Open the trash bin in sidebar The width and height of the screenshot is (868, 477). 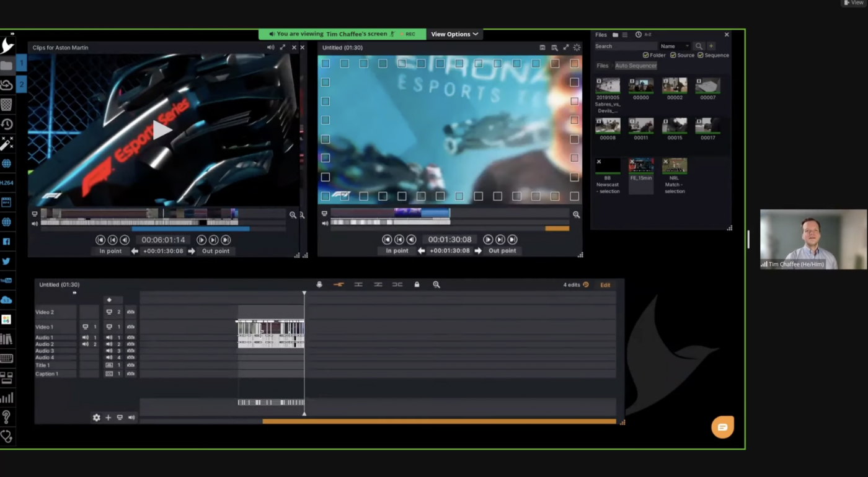(x=6, y=104)
